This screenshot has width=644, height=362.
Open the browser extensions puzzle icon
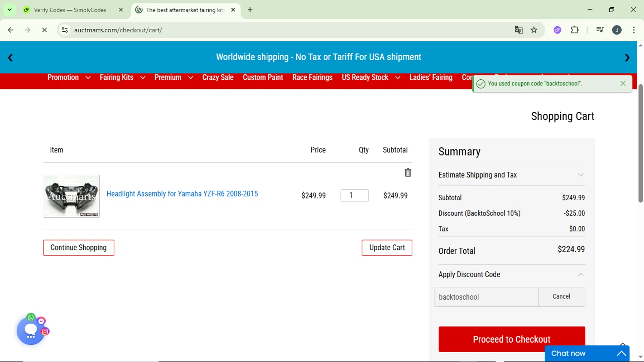(x=574, y=30)
